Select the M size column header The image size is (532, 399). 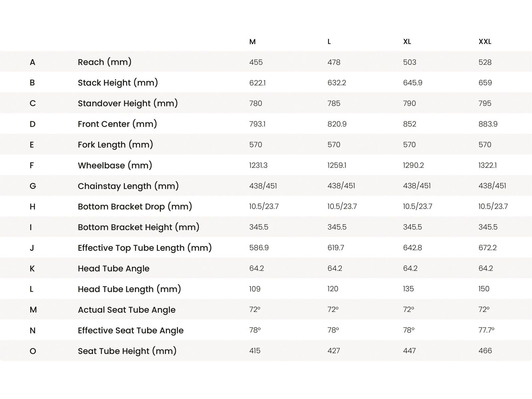coord(252,42)
